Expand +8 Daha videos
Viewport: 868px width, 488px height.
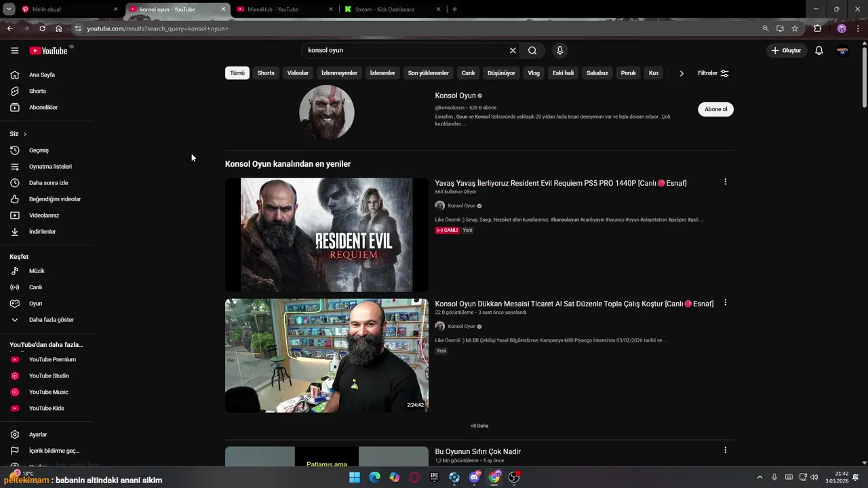[479, 426]
